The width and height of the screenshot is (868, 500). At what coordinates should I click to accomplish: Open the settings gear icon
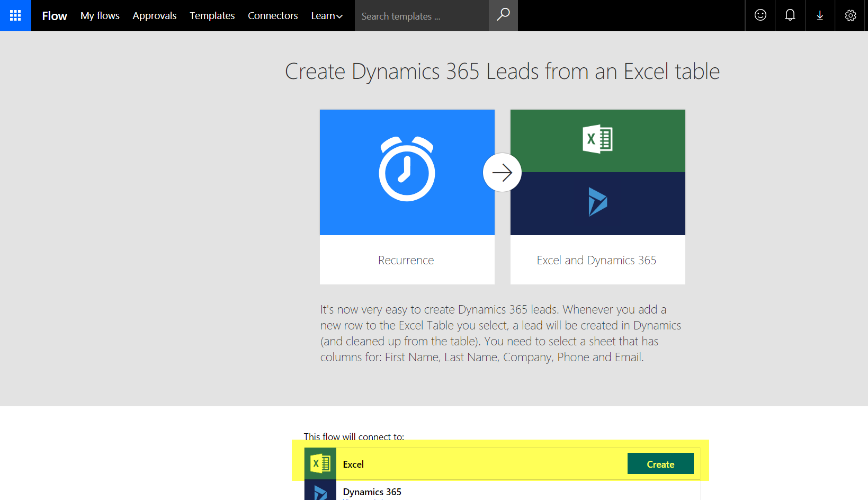point(851,15)
